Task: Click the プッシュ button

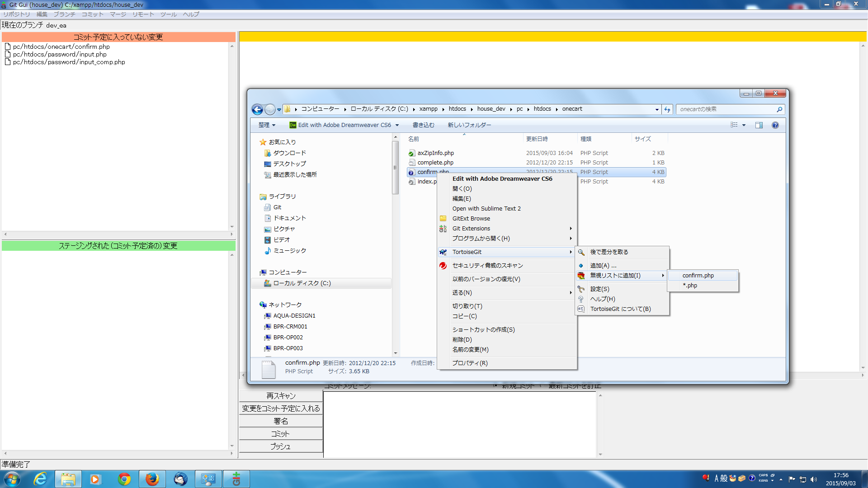Action: 280,446
